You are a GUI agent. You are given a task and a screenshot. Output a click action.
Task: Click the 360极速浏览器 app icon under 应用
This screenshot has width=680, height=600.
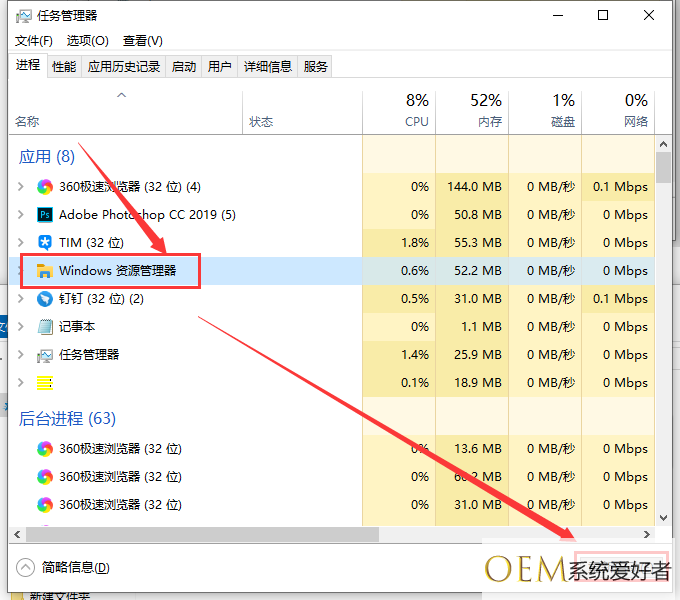click(x=45, y=187)
